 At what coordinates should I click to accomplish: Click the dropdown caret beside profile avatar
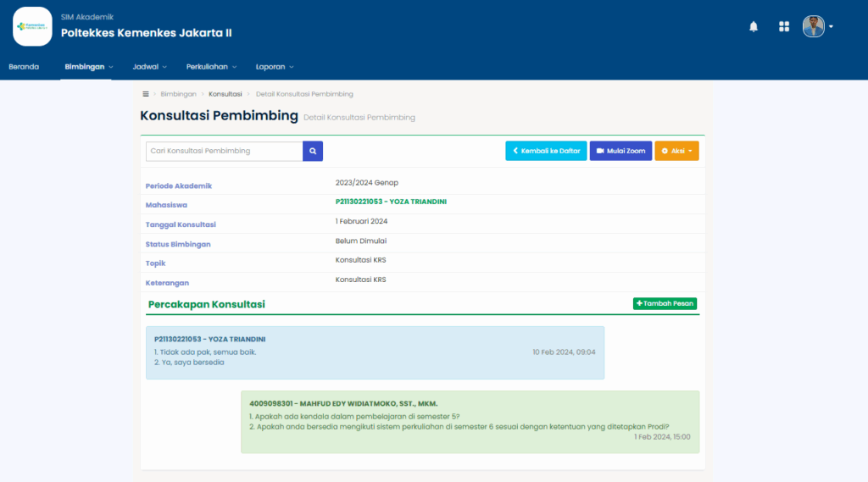coord(832,27)
